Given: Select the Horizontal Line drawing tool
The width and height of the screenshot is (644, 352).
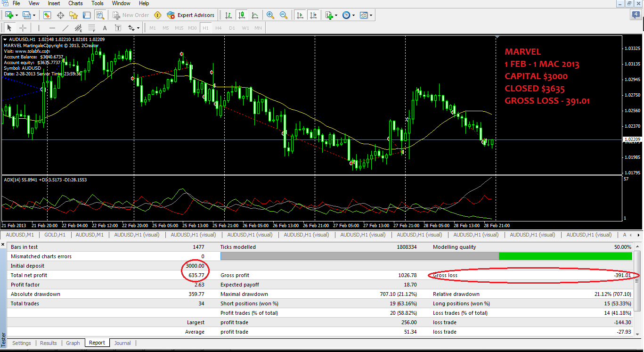Looking at the screenshot, I should (52, 28).
